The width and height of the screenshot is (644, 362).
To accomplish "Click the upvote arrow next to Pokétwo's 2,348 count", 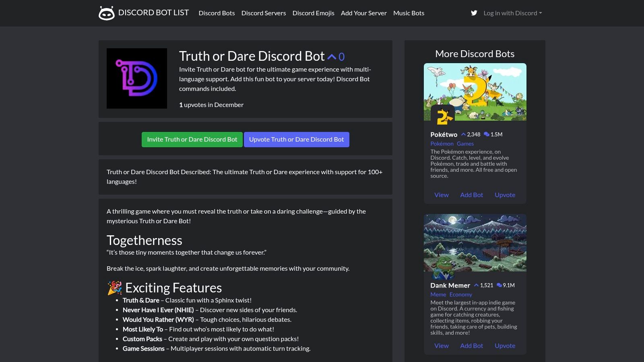I will pyautogui.click(x=464, y=134).
